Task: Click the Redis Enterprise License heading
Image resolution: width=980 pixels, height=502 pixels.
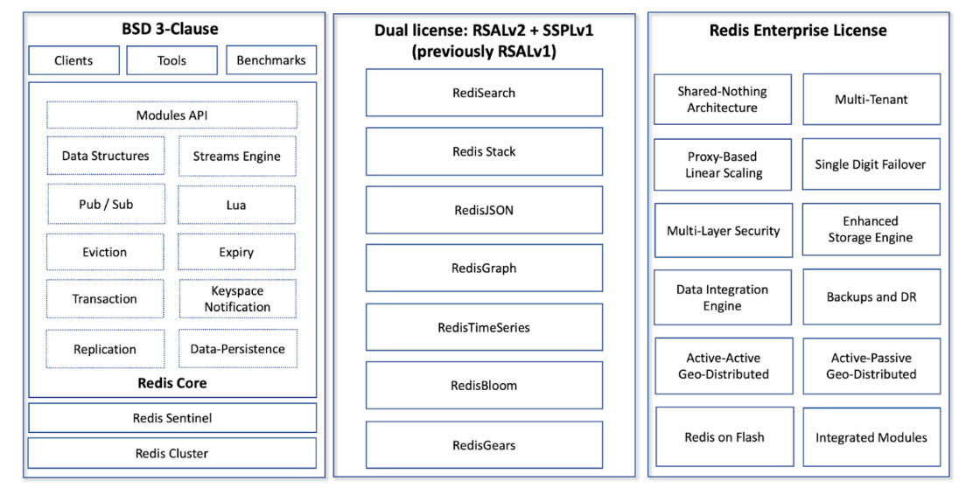Action: 798,30
